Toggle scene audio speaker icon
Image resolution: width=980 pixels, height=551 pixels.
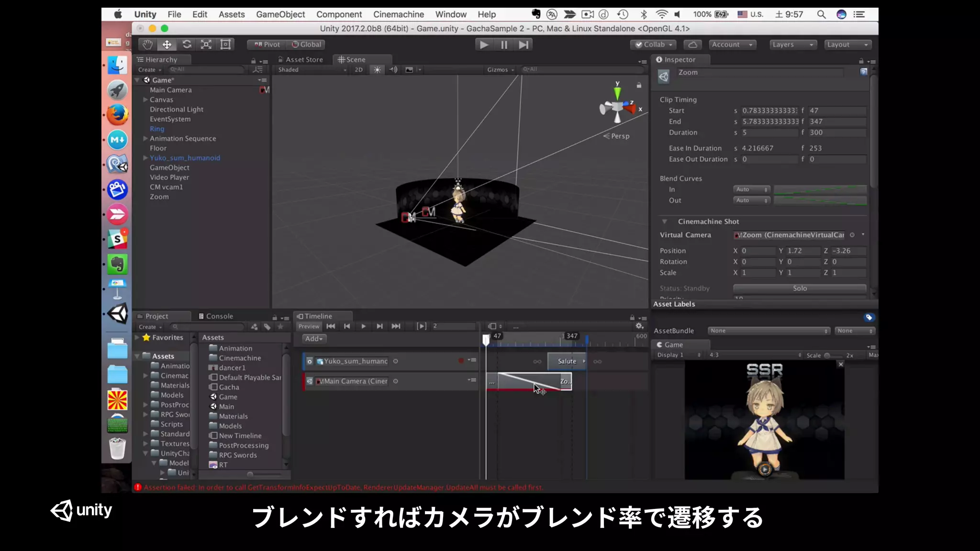[393, 70]
